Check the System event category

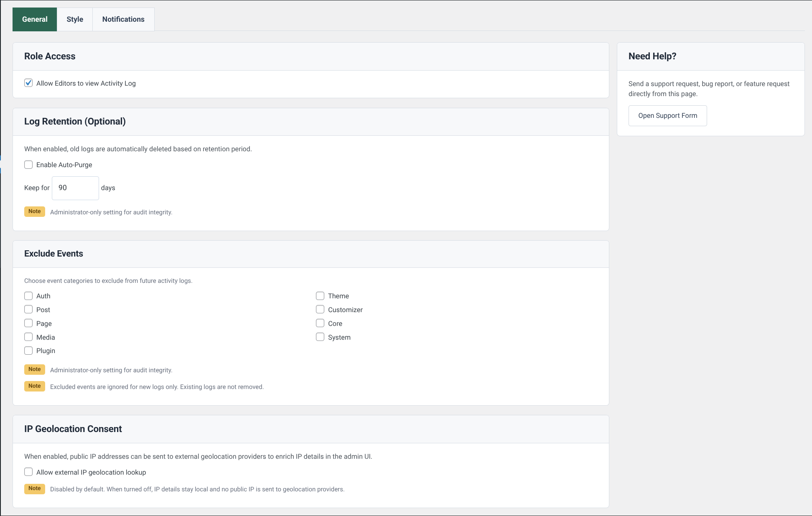coord(320,337)
